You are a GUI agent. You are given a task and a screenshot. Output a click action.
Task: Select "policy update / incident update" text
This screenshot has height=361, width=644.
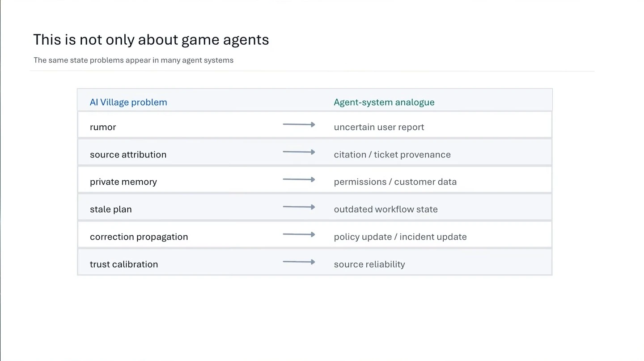click(x=400, y=237)
